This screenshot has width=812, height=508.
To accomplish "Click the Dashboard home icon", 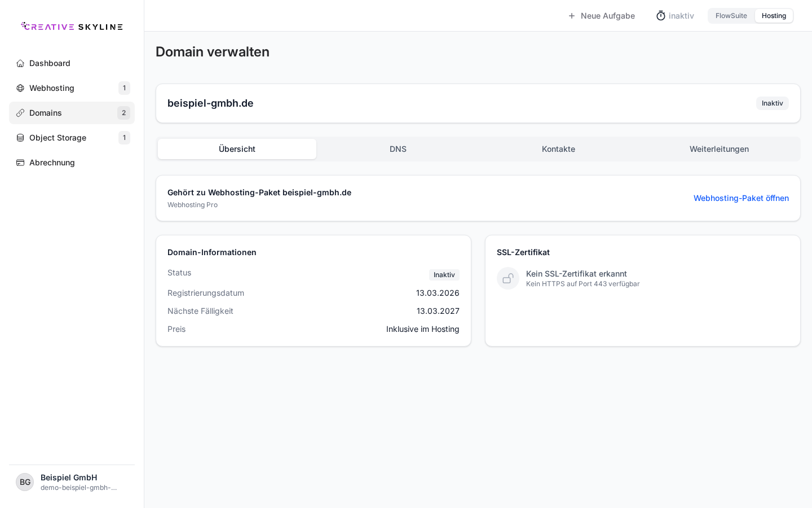I will 20,63.
